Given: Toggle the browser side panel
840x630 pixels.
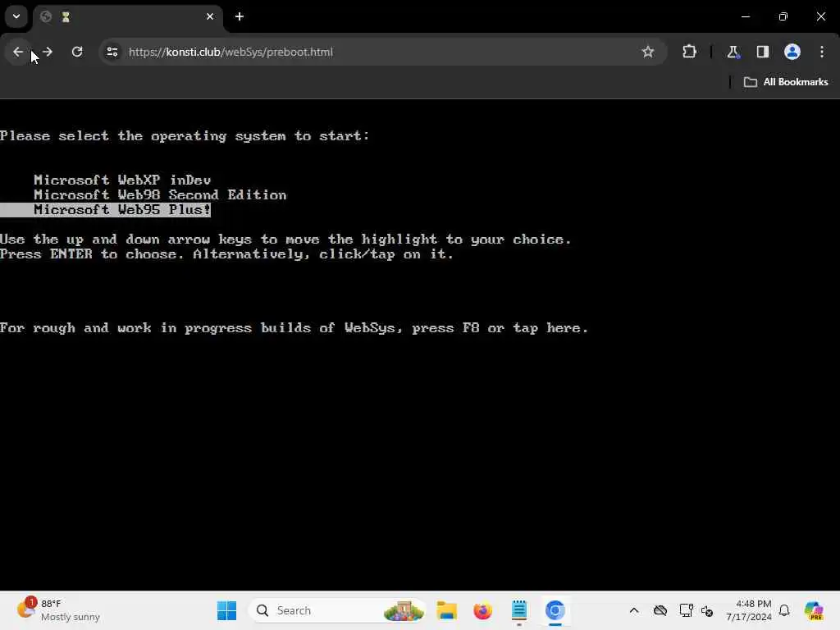Looking at the screenshot, I should click(763, 52).
